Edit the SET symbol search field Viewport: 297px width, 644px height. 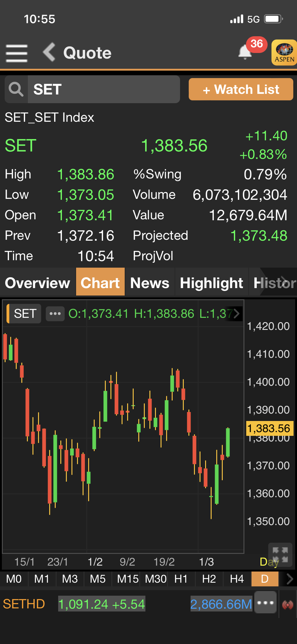(104, 89)
